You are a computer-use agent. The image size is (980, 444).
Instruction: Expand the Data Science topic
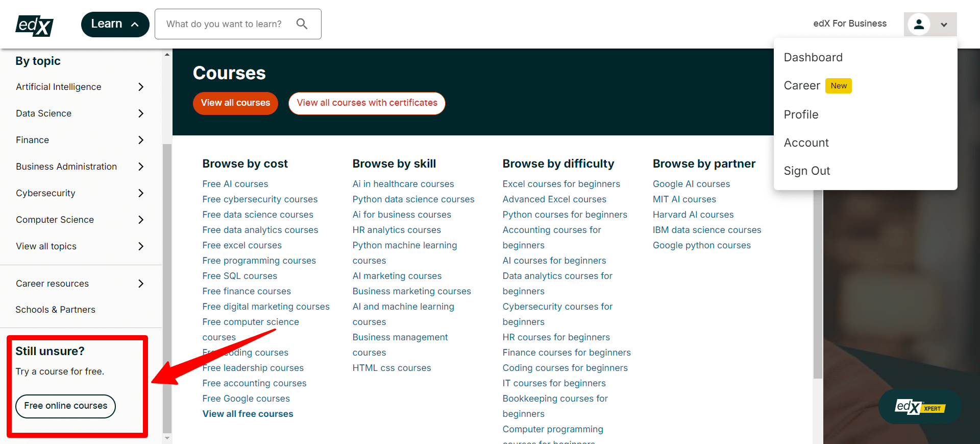(80, 113)
